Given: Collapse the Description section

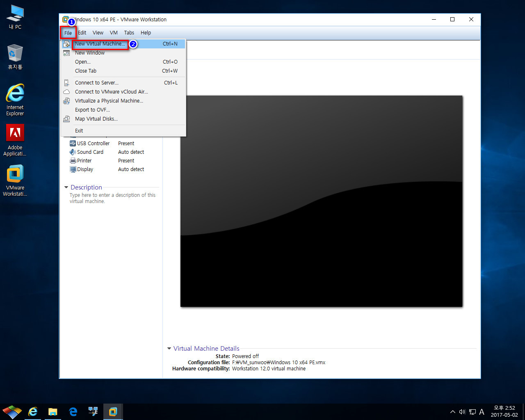Looking at the screenshot, I should click(x=66, y=187).
